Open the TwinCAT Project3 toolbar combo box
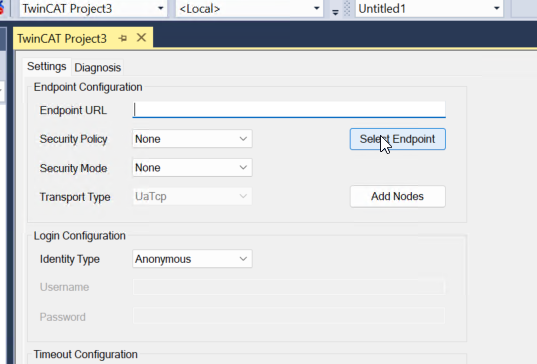Screen dimensions: 537x364 coord(93,9)
